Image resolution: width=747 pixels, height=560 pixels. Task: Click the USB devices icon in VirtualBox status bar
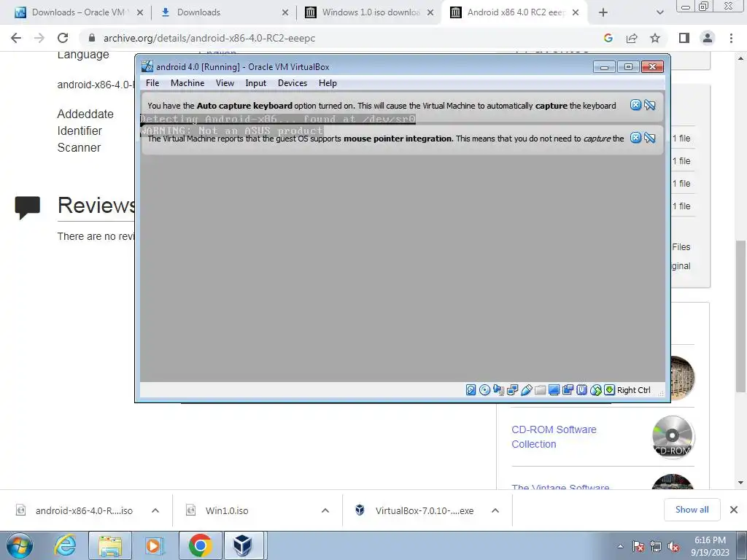tap(526, 390)
